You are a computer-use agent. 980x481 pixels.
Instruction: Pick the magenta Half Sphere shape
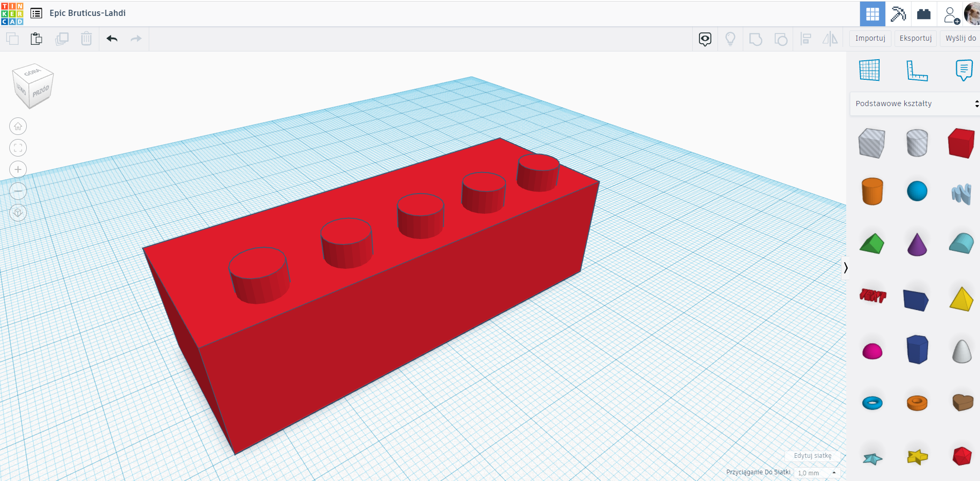[x=872, y=352]
